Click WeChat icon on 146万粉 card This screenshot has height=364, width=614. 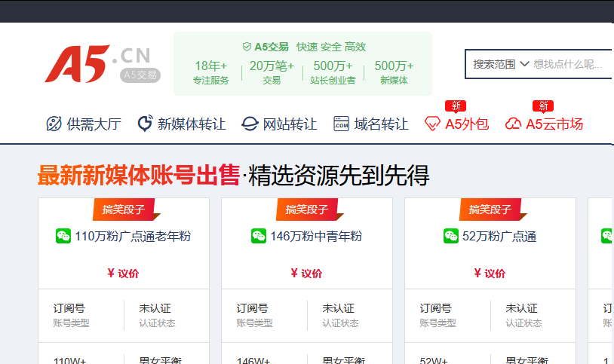click(x=259, y=236)
